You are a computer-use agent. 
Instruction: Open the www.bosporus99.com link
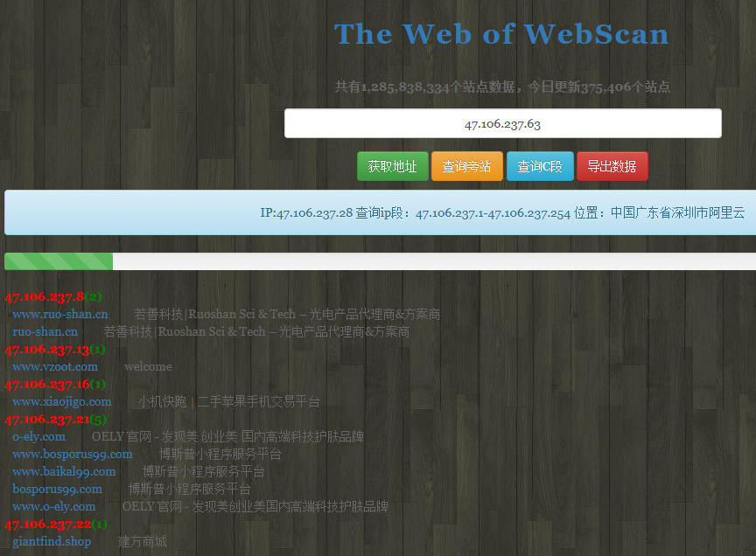73,454
